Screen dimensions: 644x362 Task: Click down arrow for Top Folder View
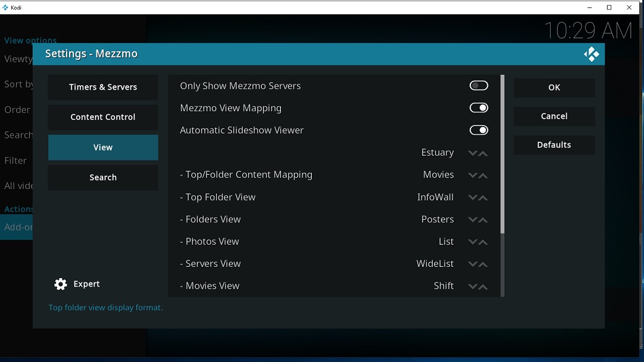pyautogui.click(x=472, y=197)
